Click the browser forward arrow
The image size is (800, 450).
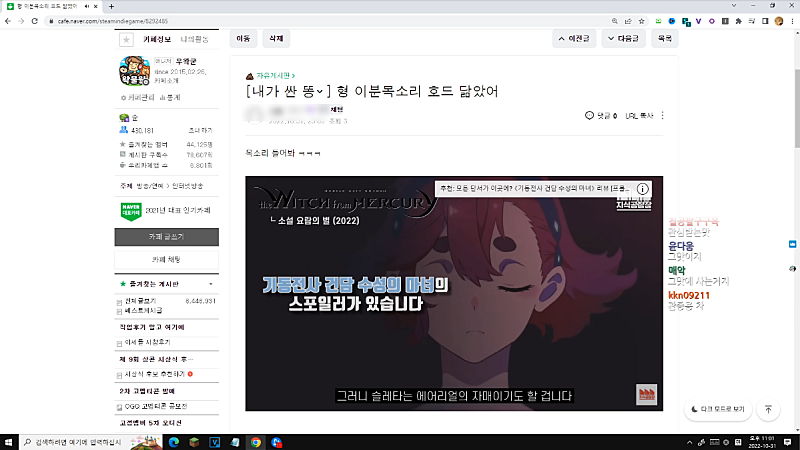21,21
